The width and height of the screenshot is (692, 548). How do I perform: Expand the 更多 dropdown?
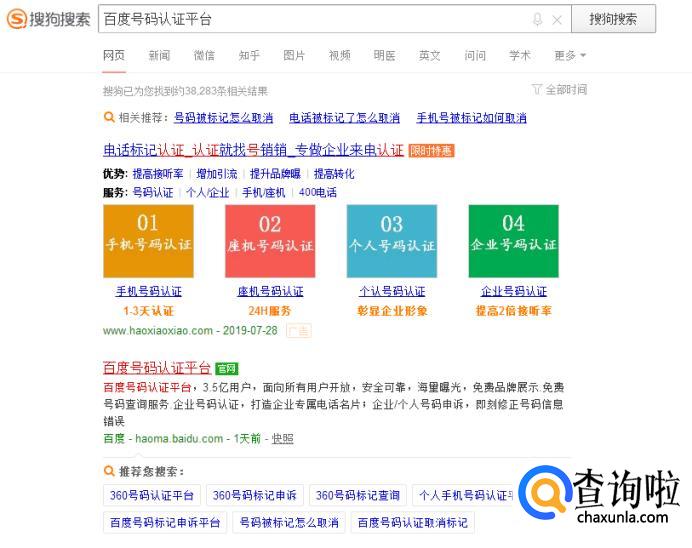(570, 56)
